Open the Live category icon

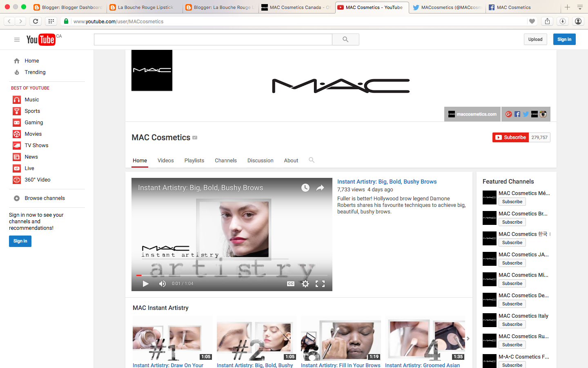(17, 168)
